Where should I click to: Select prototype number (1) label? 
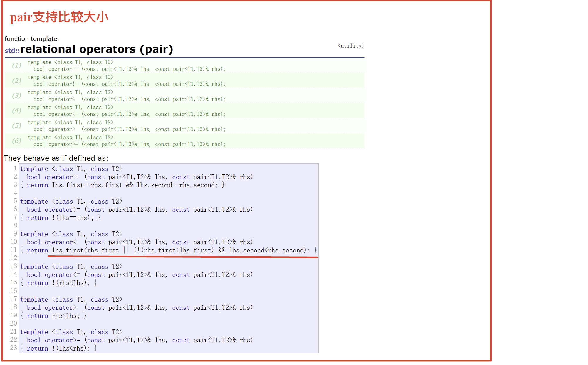[x=16, y=65]
